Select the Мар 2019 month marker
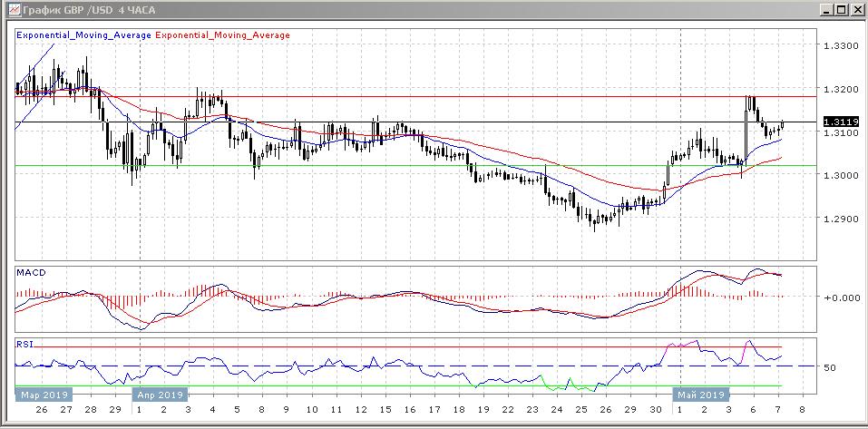Screen dimensions: 868x429 tap(42, 395)
